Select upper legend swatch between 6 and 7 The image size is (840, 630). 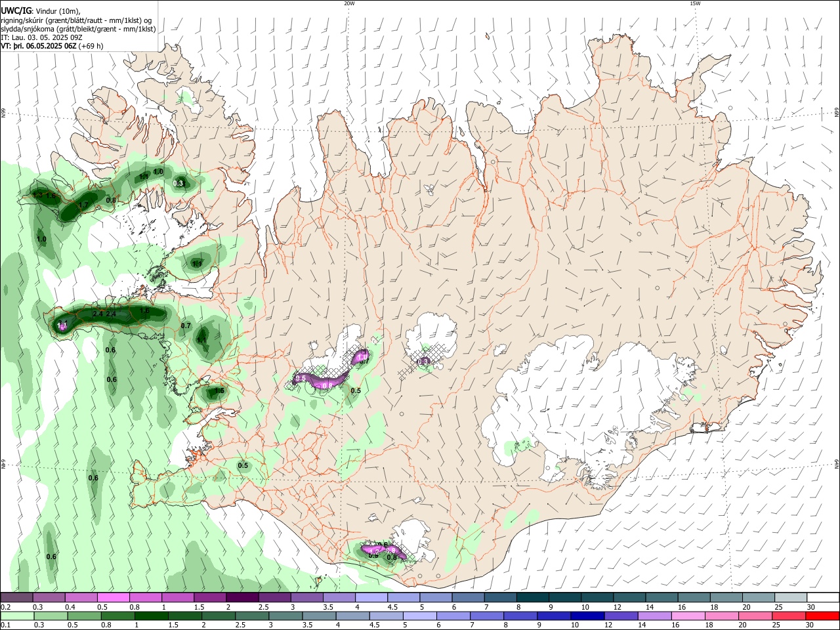coord(467,598)
